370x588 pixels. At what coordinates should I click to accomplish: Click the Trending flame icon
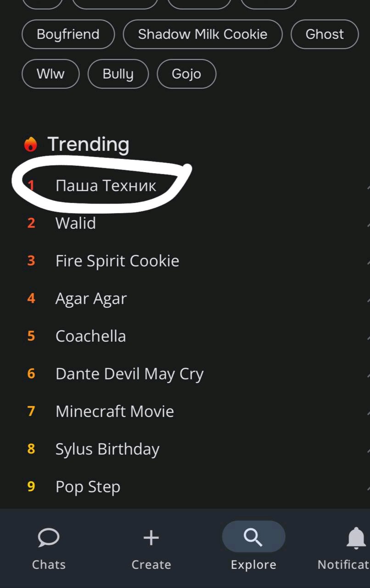31,144
